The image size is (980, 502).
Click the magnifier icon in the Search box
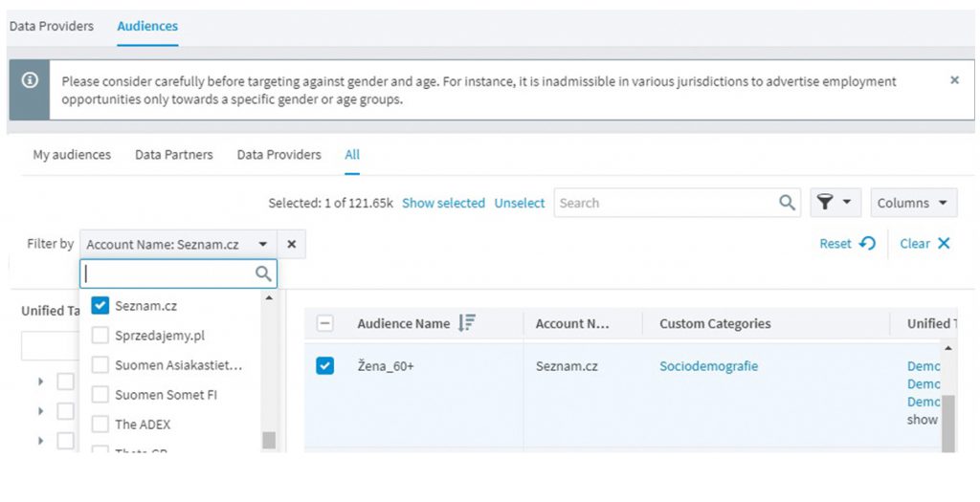point(787,203)
